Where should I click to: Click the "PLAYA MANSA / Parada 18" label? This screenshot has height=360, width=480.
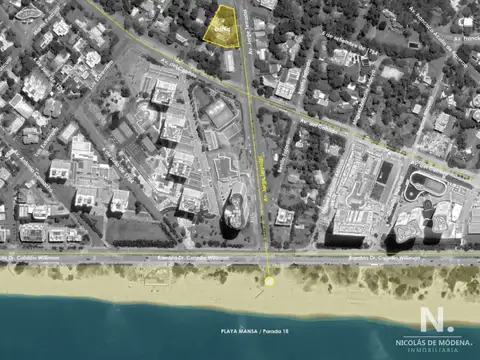(254, 331)
